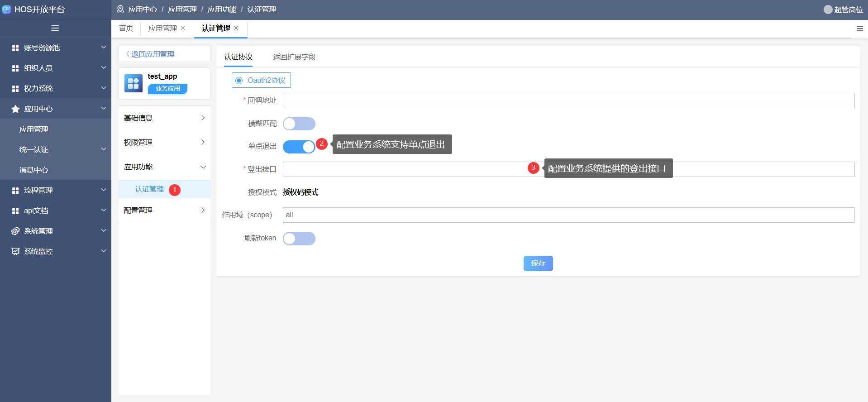Click the monitor icon beside 系统监控
The width and height of the screenshot is (868, 402).
[15, 252]
